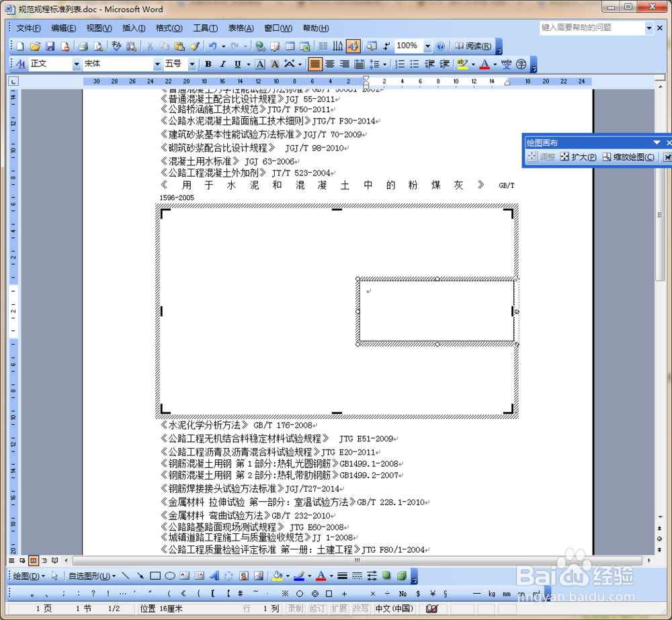Screen dimensions: 672x620
Task: Click the 中文(中国) language indicator
Action: point(394,609)
